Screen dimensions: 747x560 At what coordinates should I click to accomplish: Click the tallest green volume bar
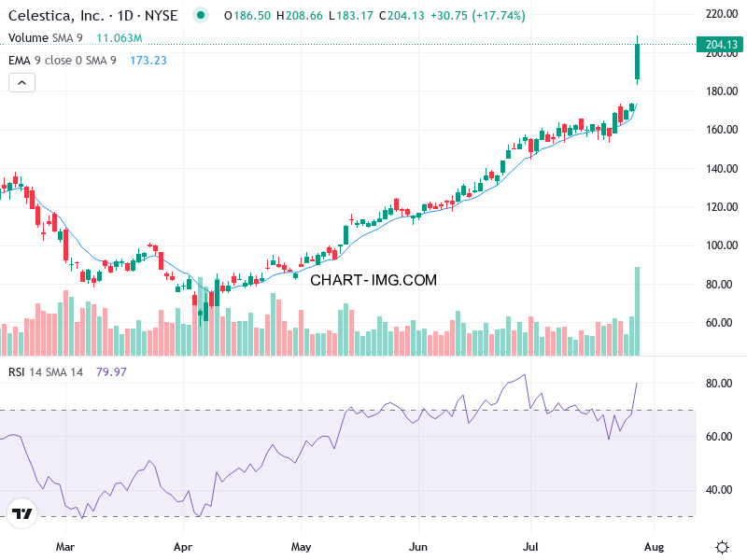tap(638, 312)
